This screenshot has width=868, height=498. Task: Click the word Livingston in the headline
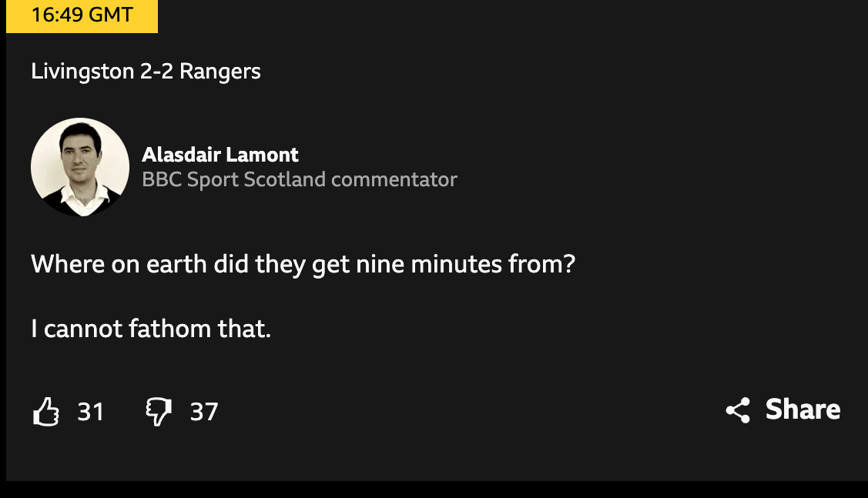(82, 72)
